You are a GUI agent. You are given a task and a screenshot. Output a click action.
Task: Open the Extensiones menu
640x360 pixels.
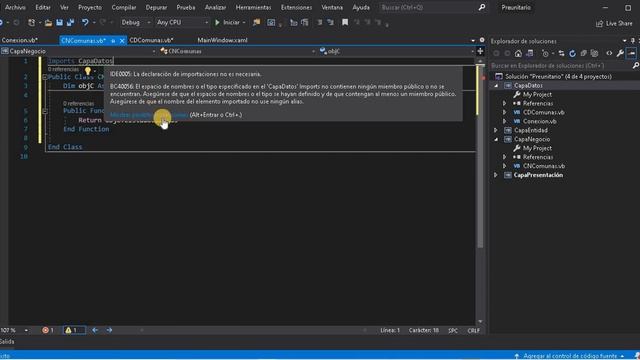click(296, 7)
